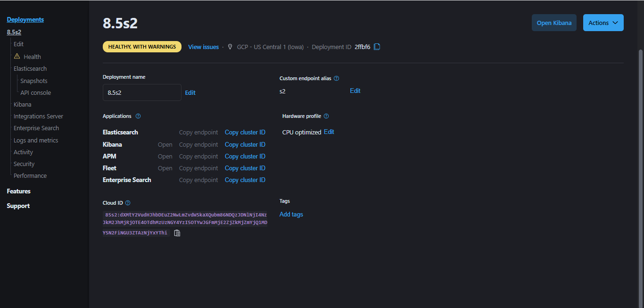Go to the Security page from the sidebar
The width and height of the screenshot is (644, 308).
(24, 164)
